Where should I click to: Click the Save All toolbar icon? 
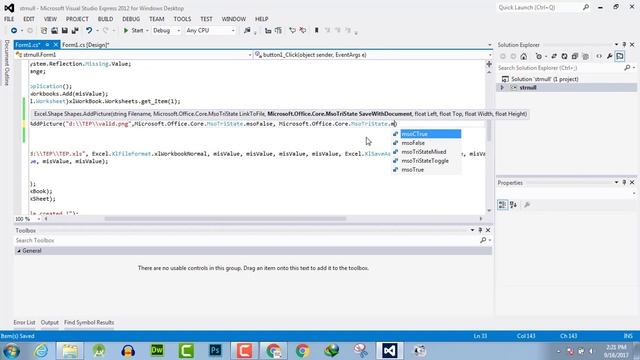75,31
